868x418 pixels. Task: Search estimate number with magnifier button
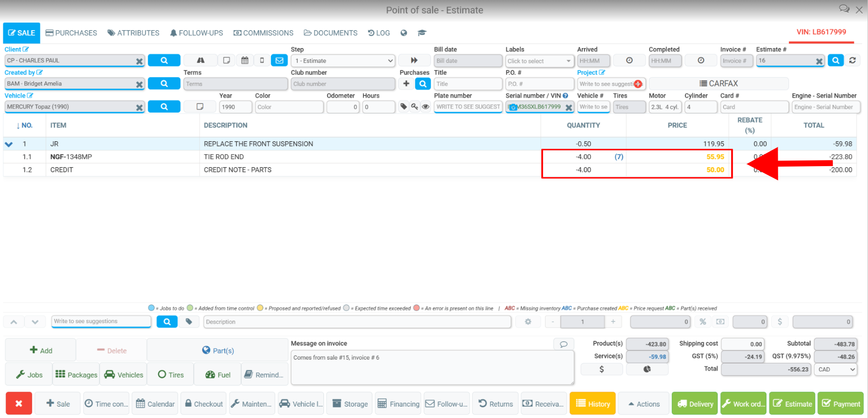(836, 60)
